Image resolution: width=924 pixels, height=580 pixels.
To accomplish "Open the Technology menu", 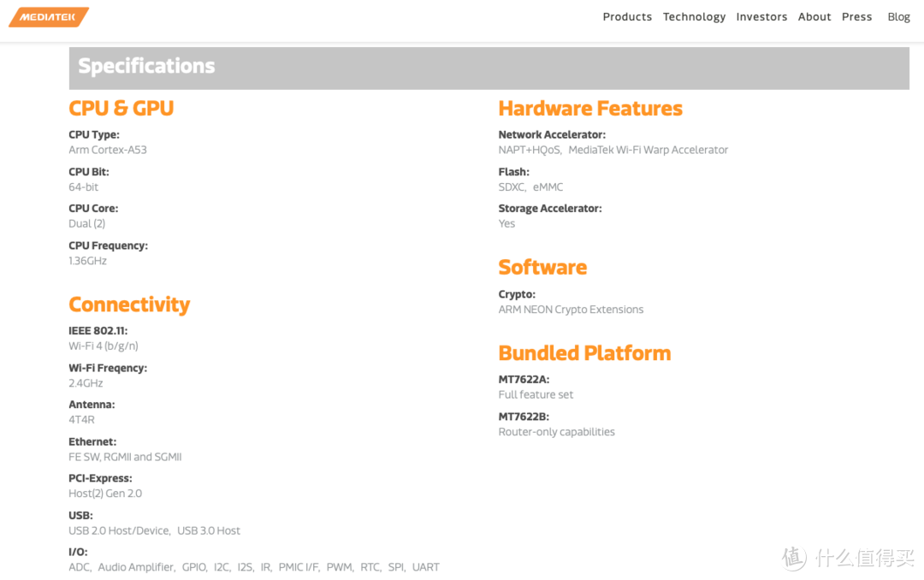I will 694,17.
